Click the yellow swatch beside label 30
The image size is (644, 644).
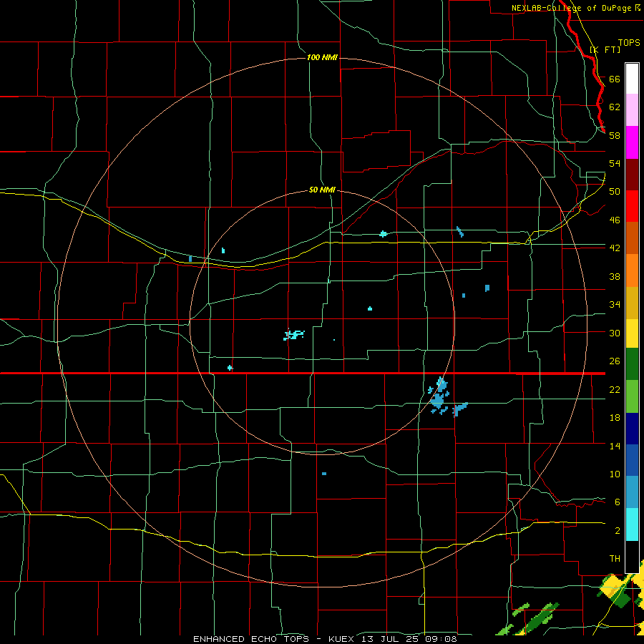(632, 333)
